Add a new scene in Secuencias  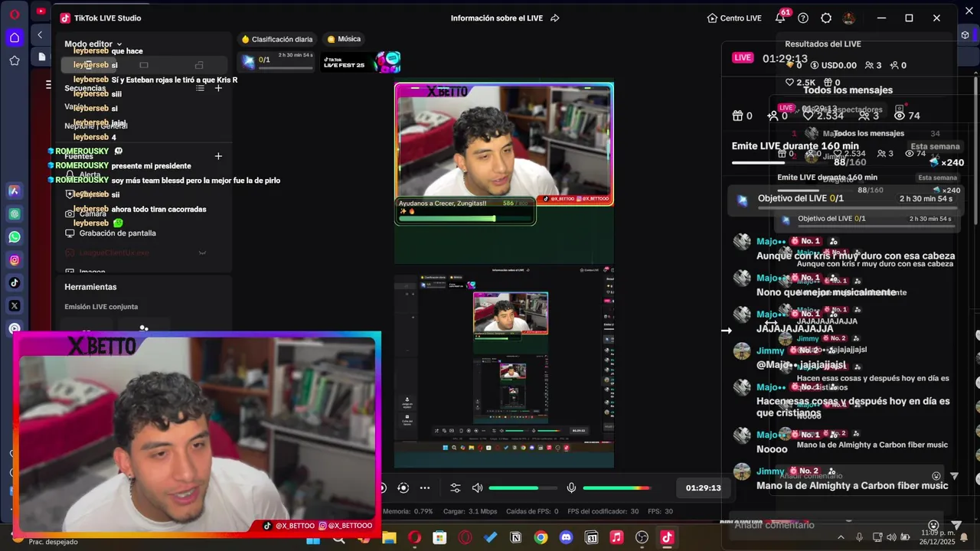click(x=218, y=88)
